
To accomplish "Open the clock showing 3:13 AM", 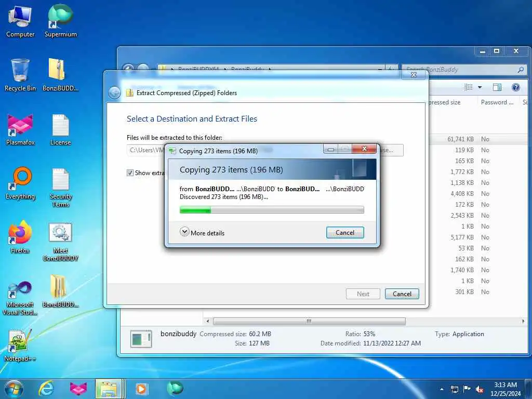I will click(x=506, y=389).
